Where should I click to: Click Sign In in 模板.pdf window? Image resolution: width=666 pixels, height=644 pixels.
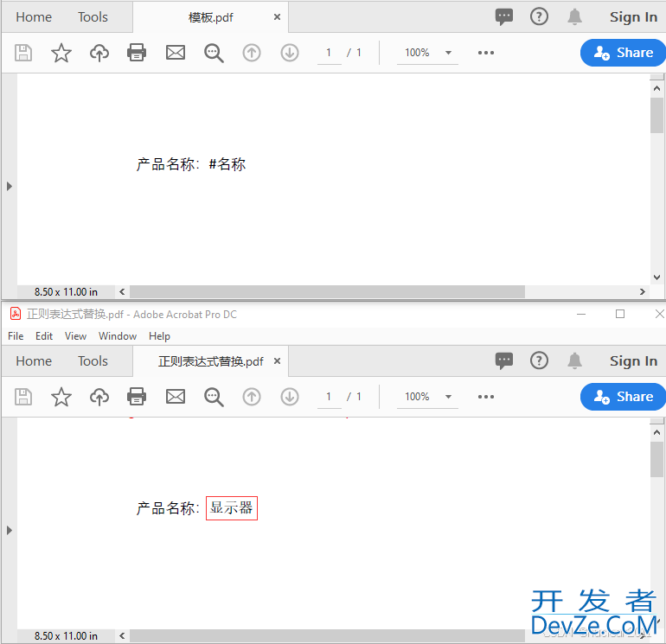point(633,17)
